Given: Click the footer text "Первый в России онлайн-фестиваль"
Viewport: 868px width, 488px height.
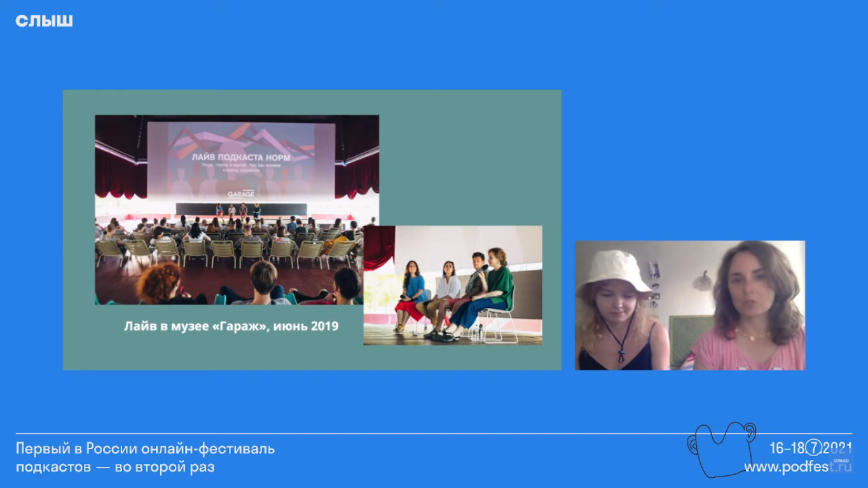Looking at the screenshot, I should (146, 449).
